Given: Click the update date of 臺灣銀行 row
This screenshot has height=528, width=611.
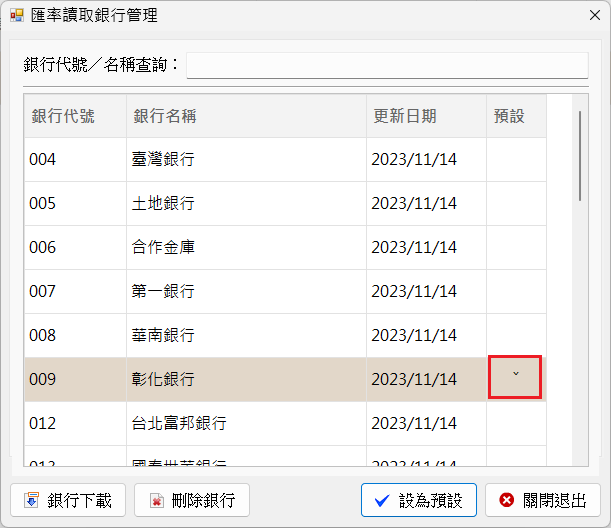Looking at the screenshot, I should 414,159.
